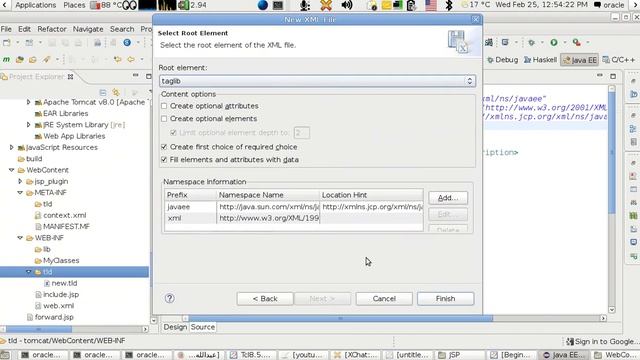Collapse the WEB-INF folder
Viewport: 640px width, 360px height.
click(20, 238)
